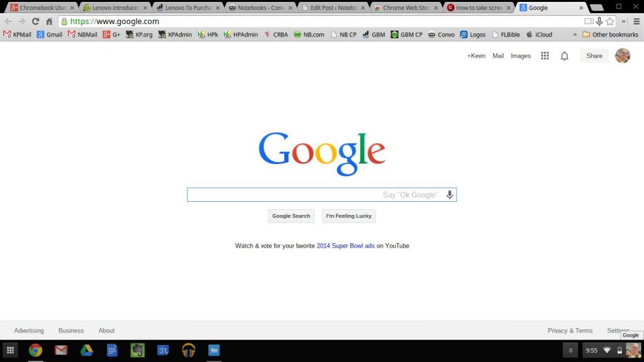Viewport: 644px width, 362px height.
Task: Switch to the Chrome Web Store tab
Action: 404,8
